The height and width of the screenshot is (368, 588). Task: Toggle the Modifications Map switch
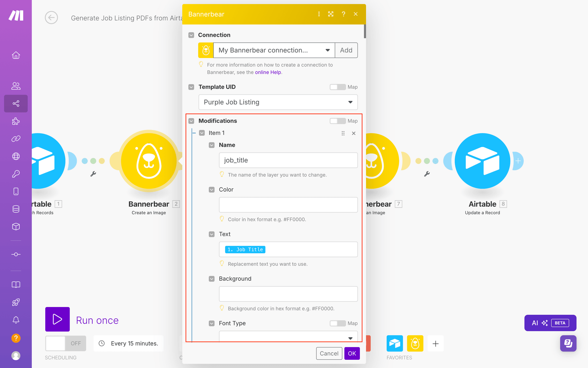point(337,121)
